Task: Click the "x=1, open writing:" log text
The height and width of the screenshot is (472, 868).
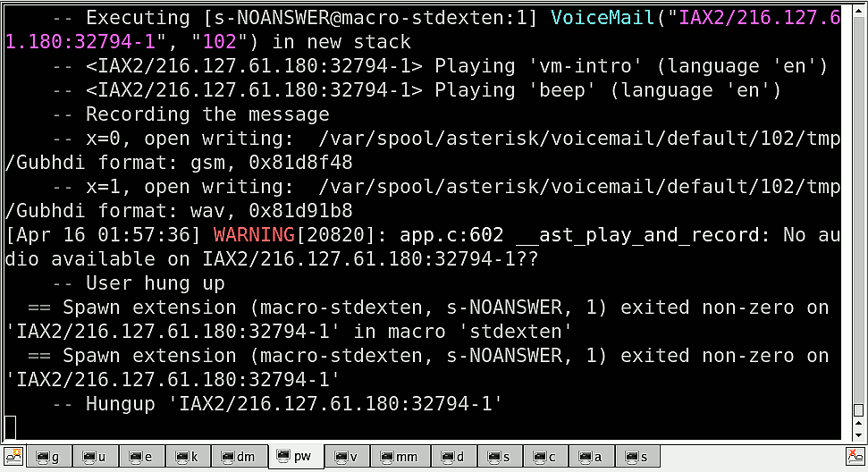Action: pyautogui.click(x=190, y=187)
